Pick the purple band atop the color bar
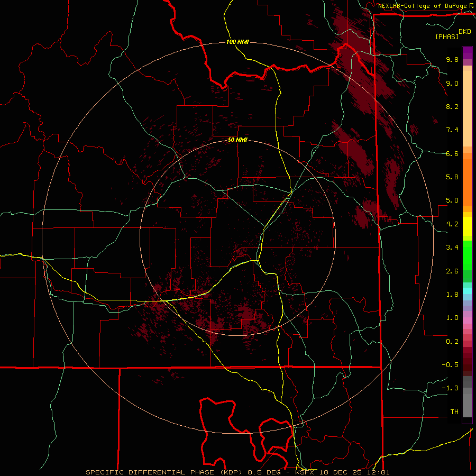 tap(467, 53)
